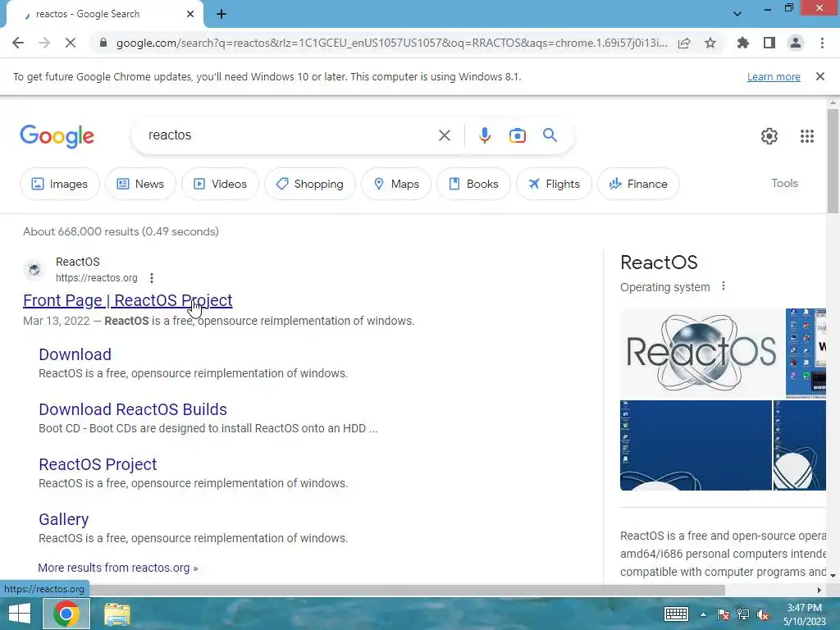Image resolution: width=840 pixels, height=630 pixels.
Task: Start voice search with microphone icon
Action: point(484,135)
